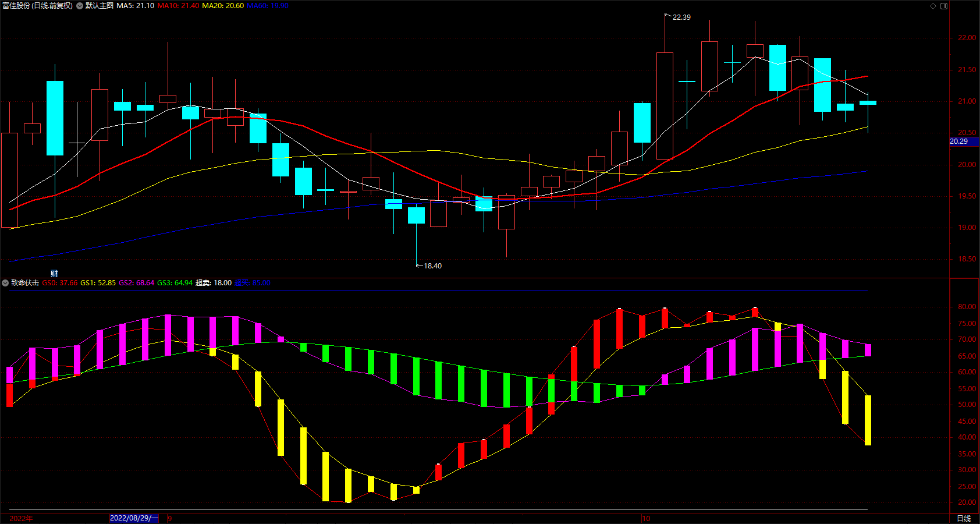Click the GS1: 52.85 indicator value
The height and width of the screenshot is (524, 980).
coord(98,283)
